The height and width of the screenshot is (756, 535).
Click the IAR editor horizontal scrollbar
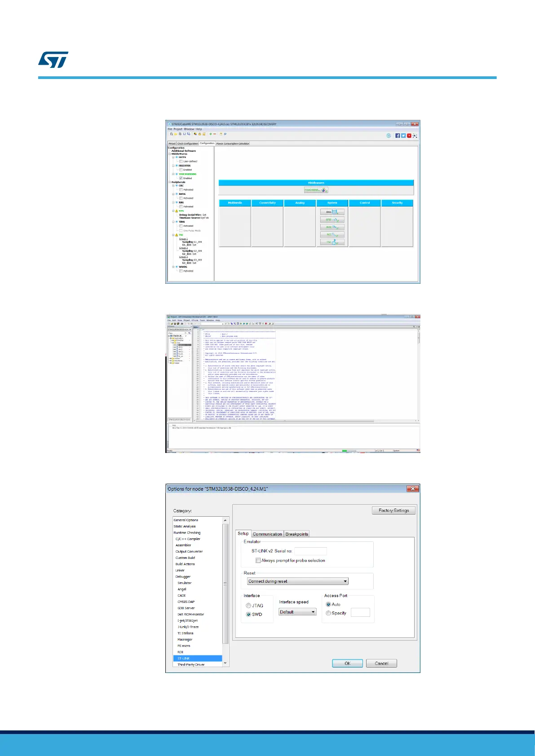point(306,421)
